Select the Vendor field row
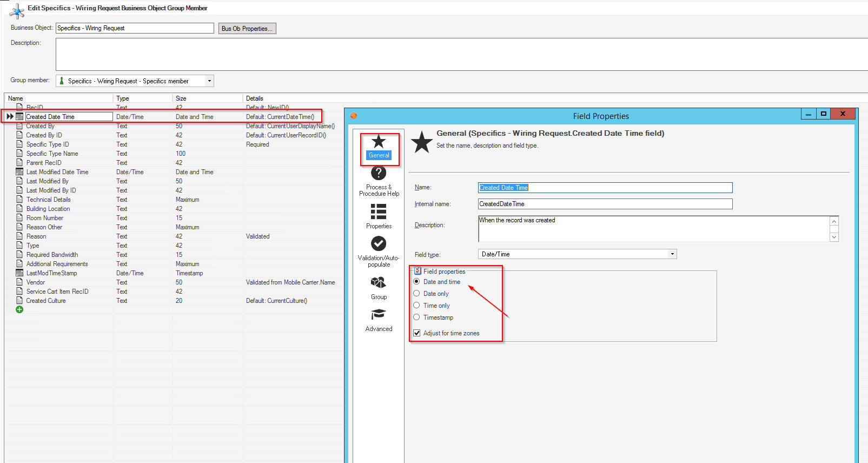This screenshot has width=868, height=463. click(x=36, y=282)
